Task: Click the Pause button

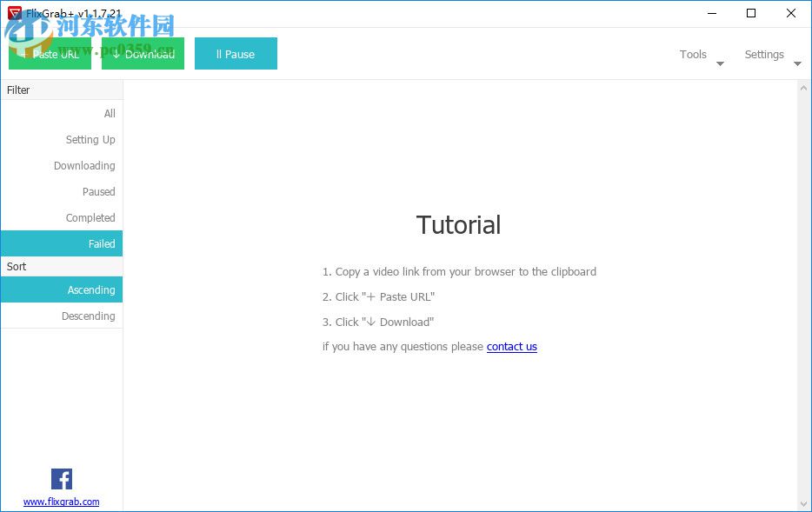Action: [236, 53]
